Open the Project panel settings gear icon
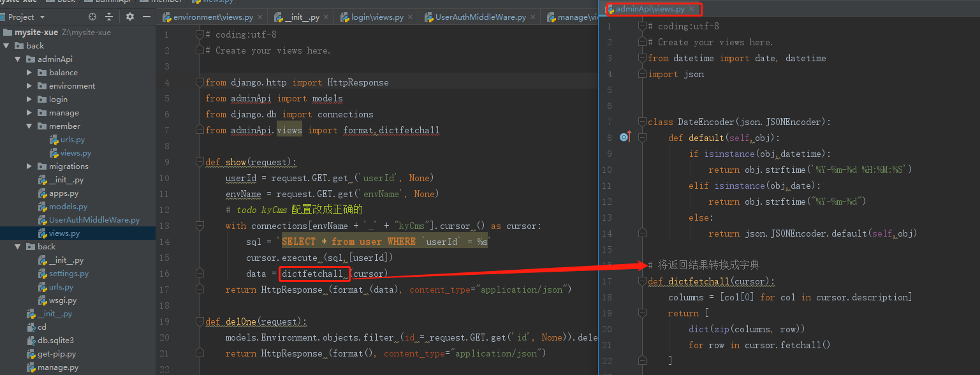Screen dimensions: 980x375 point(130,17)
